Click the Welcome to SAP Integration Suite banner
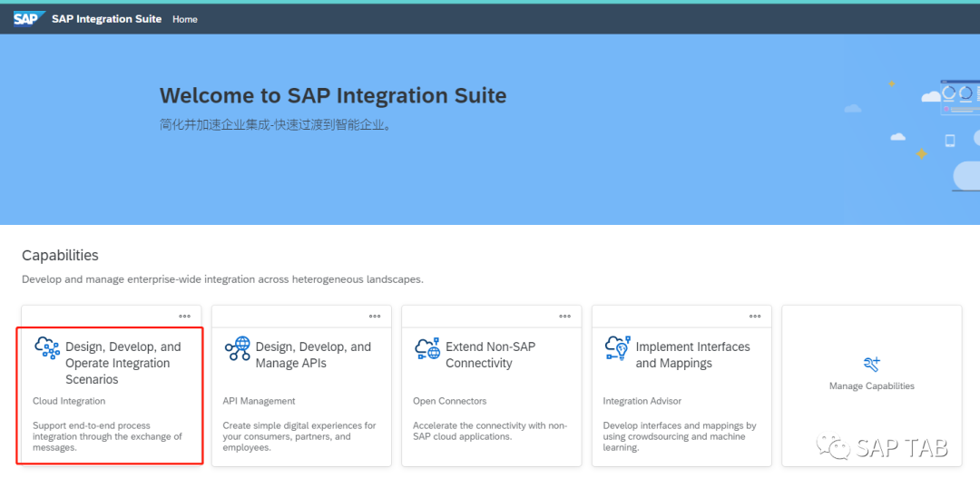980x488 pixels. coord(333,95)
